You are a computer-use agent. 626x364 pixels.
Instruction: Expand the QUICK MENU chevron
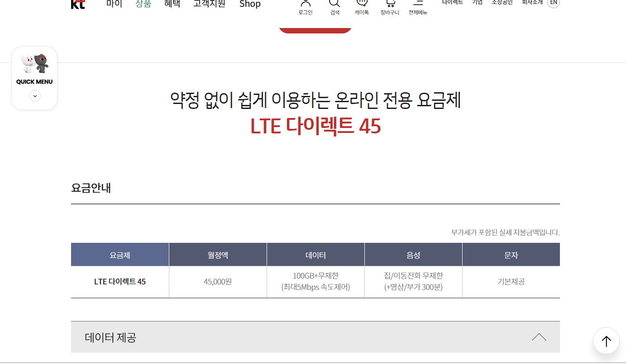35,96
